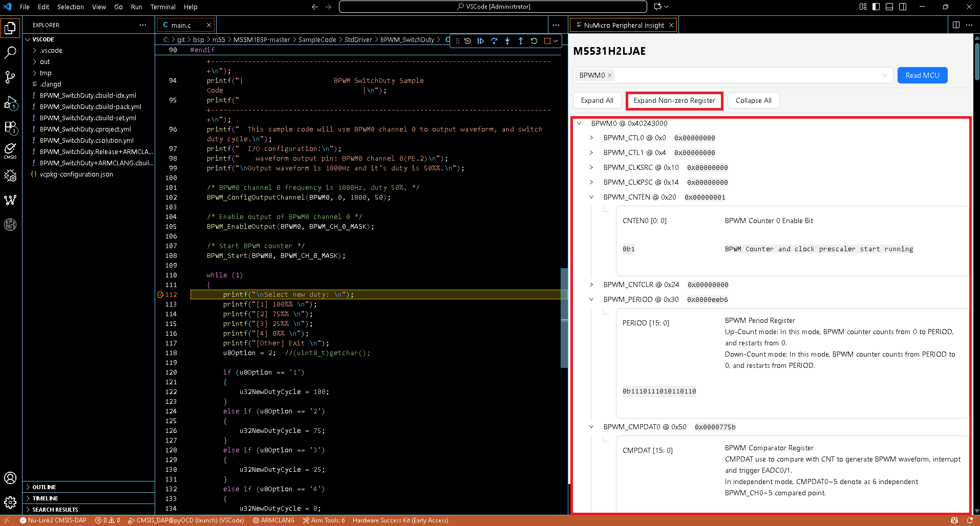Open the Explorer view in activity bar
The height and width of the screenshot is (526, 980).
[x=10, y=28]
